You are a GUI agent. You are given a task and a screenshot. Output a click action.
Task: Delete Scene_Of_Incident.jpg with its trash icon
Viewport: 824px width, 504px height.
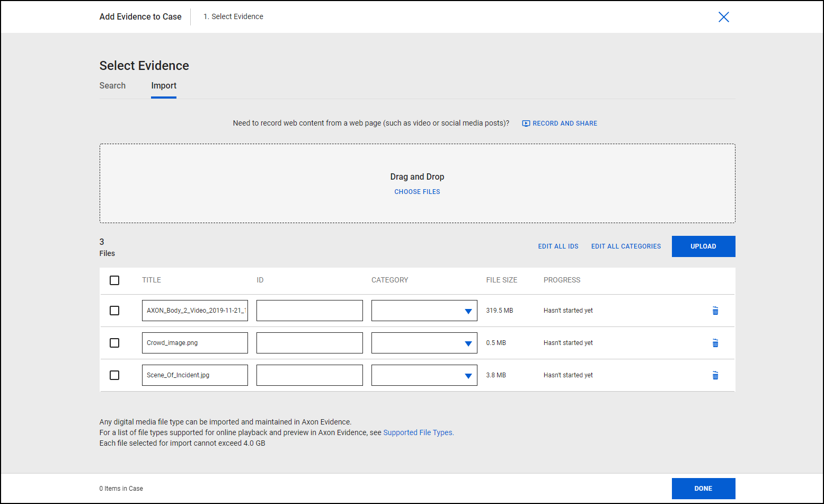[x=715, y=375]
